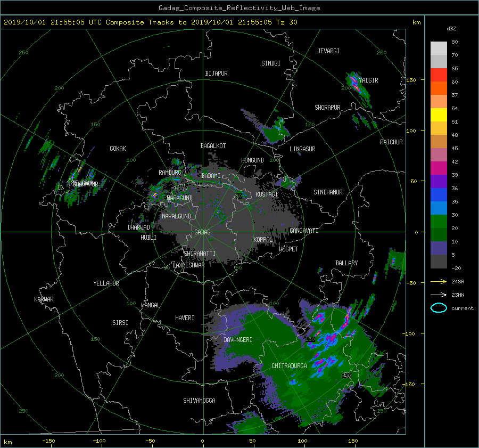479x448 pixels.
Task: Click the KARWAR city label
Action: (x=44, y=299)
